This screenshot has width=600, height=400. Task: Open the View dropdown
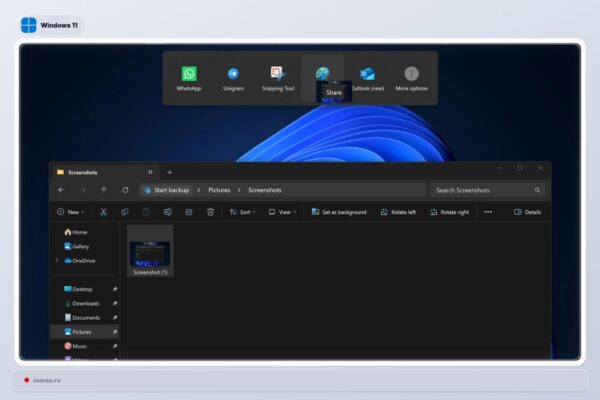click(x=282, y=212)
